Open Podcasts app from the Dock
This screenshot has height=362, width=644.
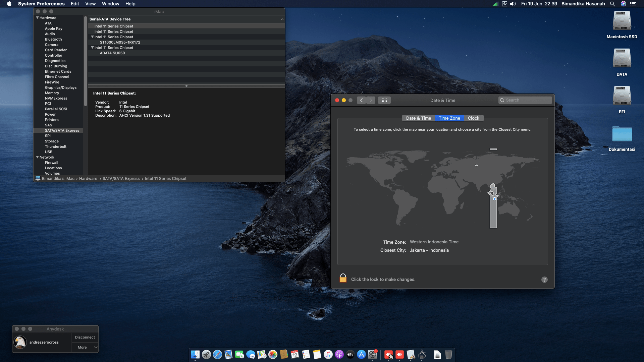[x=339, y=355]
